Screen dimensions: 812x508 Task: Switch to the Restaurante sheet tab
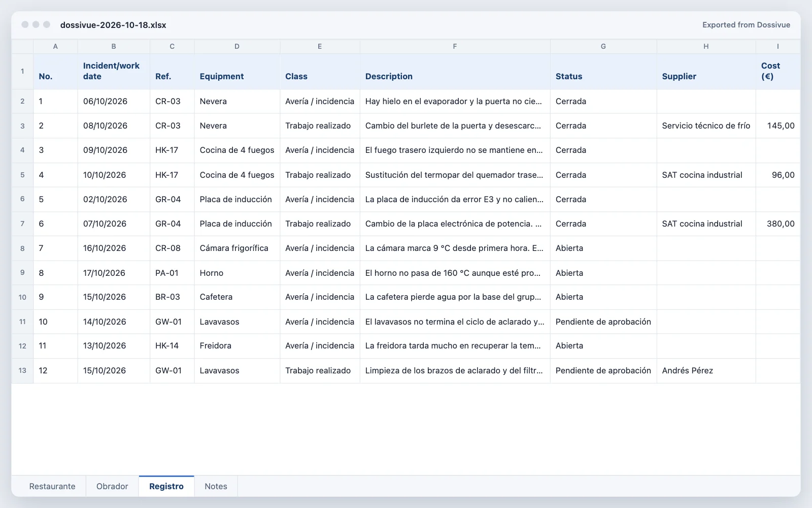coord(52,486)
